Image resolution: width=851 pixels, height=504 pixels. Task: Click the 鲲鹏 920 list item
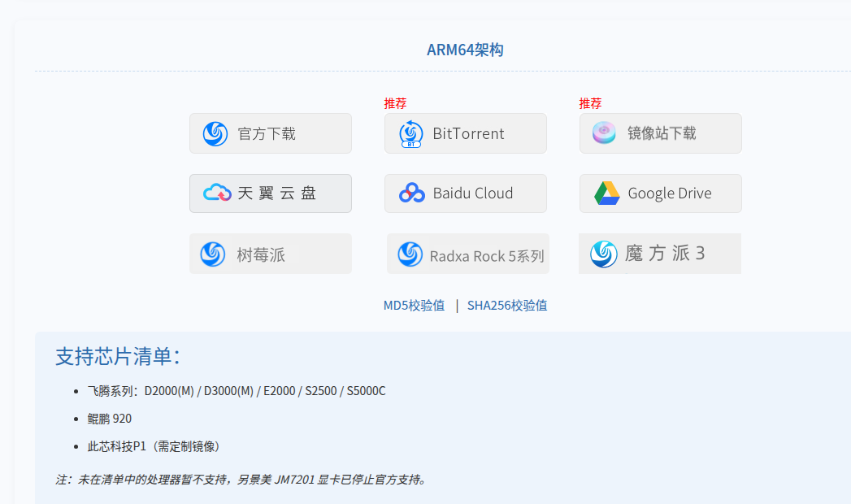[110, 419]
